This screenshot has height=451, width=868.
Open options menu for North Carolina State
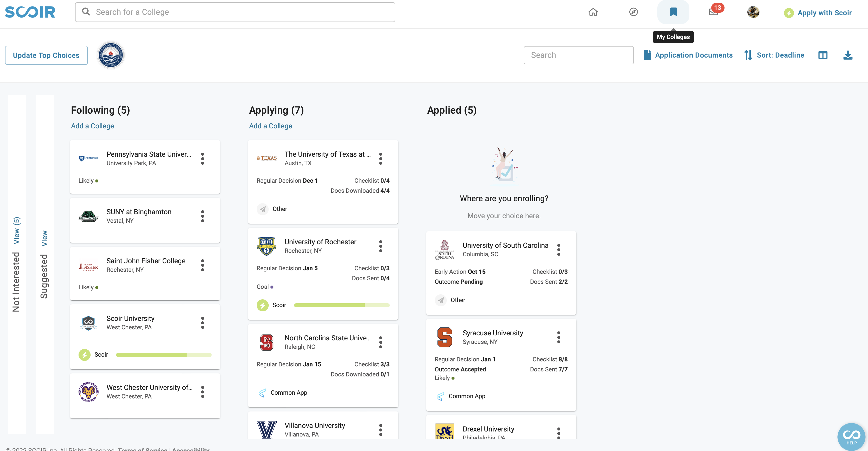pyautogui.click(x=381, y=342)
